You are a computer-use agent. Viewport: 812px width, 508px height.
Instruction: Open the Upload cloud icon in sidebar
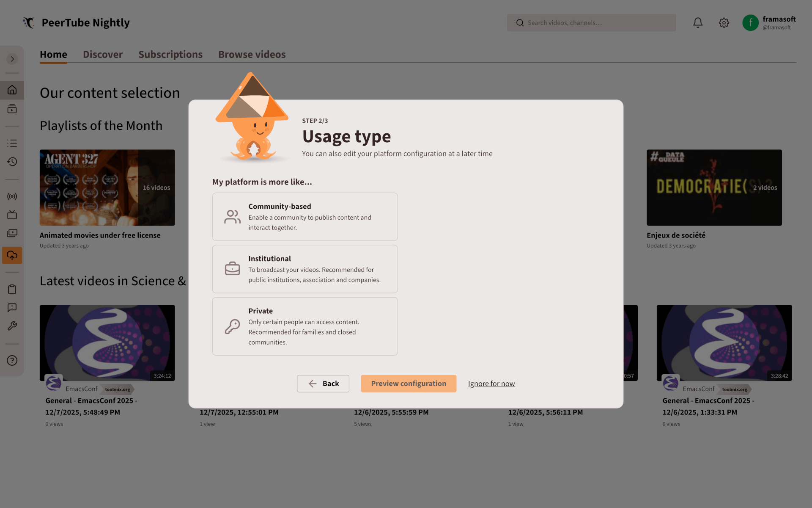[x=12, y=255]
